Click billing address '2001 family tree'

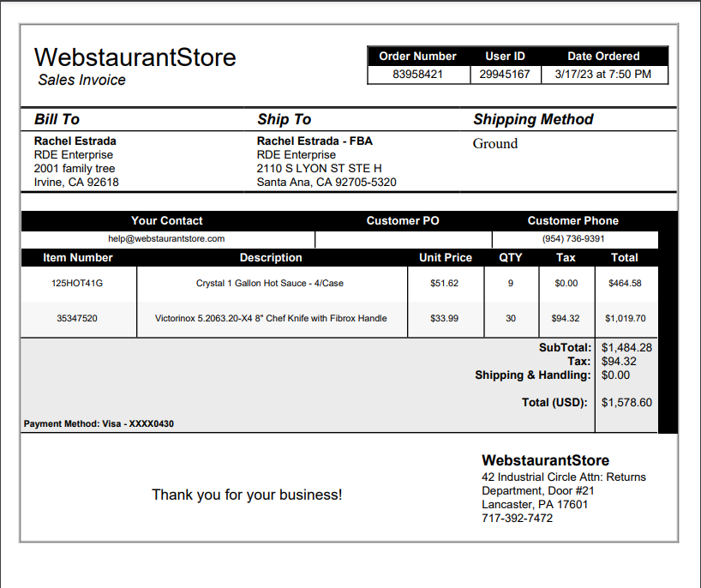[x=75, y=169]
